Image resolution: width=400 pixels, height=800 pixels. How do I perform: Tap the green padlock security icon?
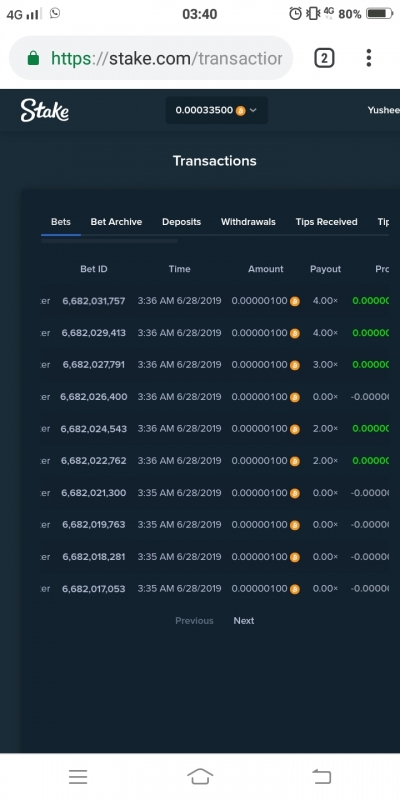33,58
